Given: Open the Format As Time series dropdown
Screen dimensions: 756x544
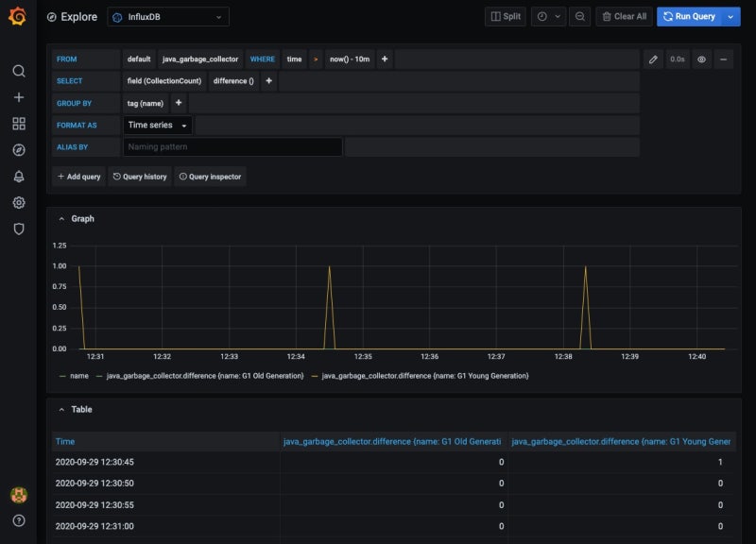Looking at the screenshot, I should (x=158, y=125).
